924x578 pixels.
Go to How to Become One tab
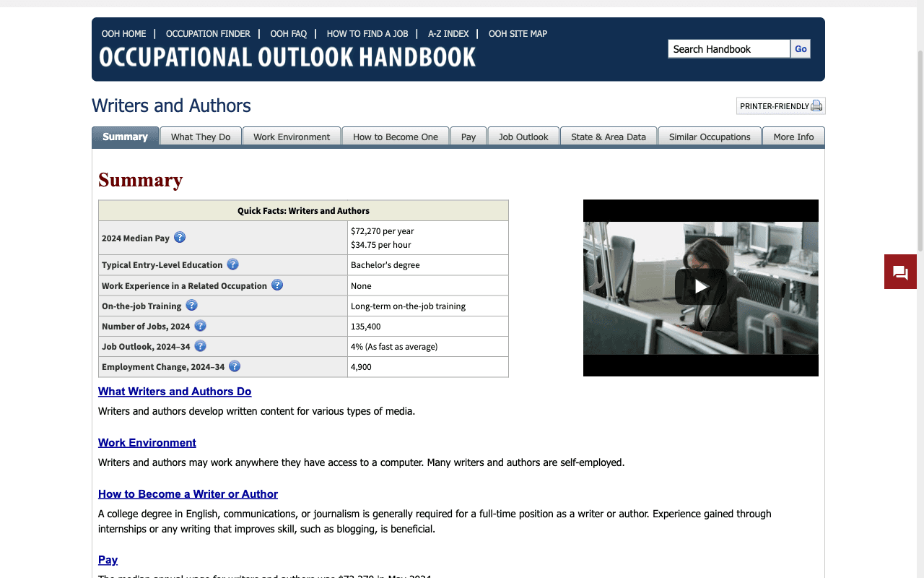point(396,137)
